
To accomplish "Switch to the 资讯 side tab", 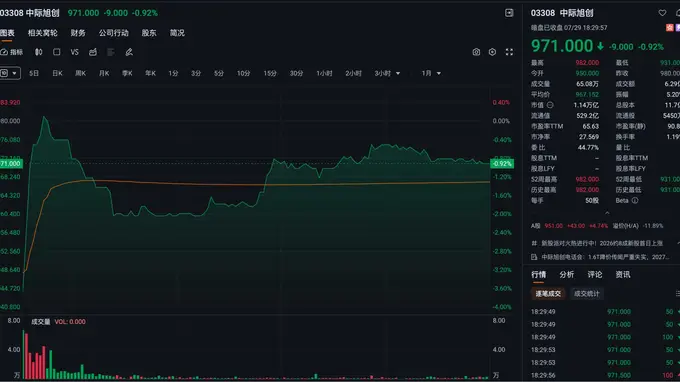I will 623,274.
